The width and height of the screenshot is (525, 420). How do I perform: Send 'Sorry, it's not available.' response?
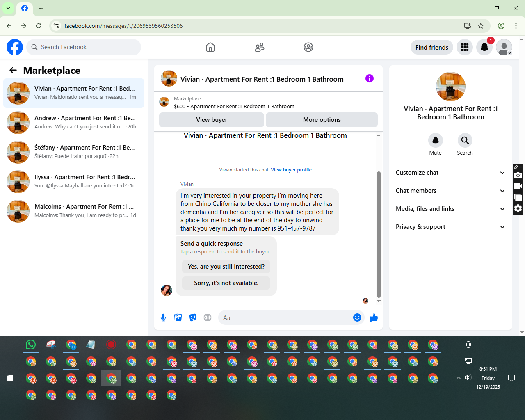click(226, 283)
